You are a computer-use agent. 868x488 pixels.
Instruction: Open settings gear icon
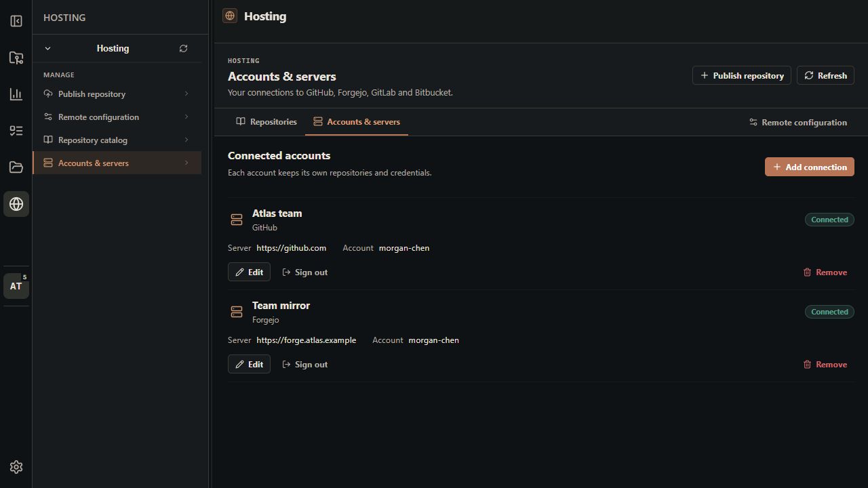(16, 467)
